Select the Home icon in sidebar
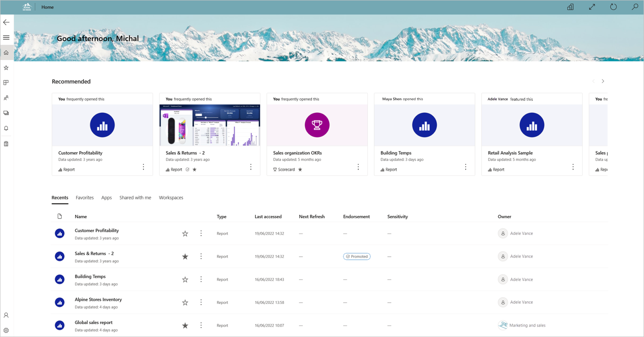 pos(6,53)
